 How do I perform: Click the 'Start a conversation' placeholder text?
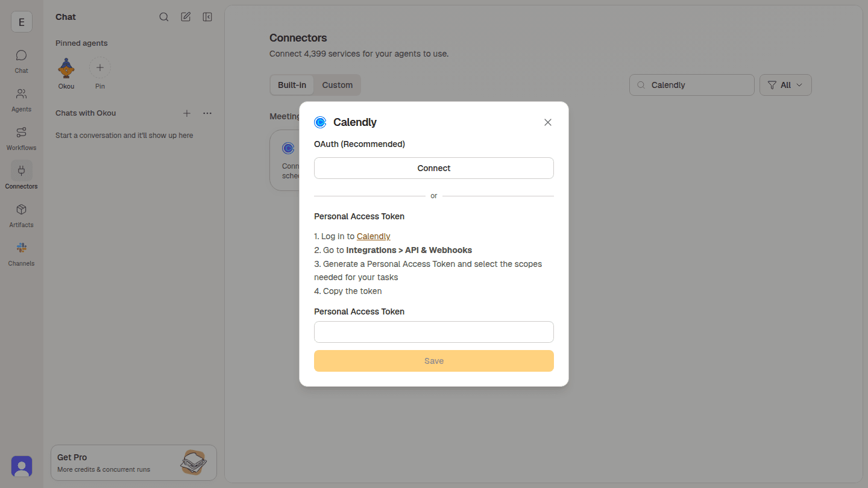pyautogui.click(x=124, y=136)
